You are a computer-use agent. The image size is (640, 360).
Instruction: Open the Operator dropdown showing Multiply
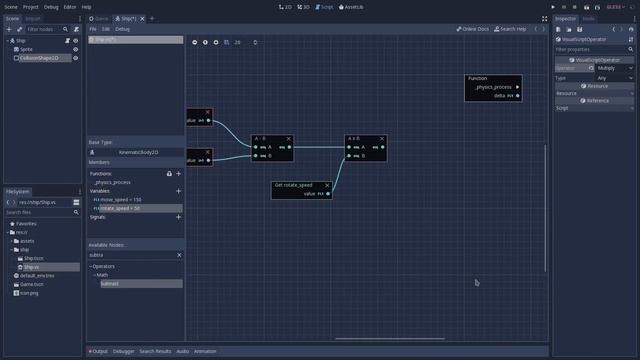[x=615, y=68]
